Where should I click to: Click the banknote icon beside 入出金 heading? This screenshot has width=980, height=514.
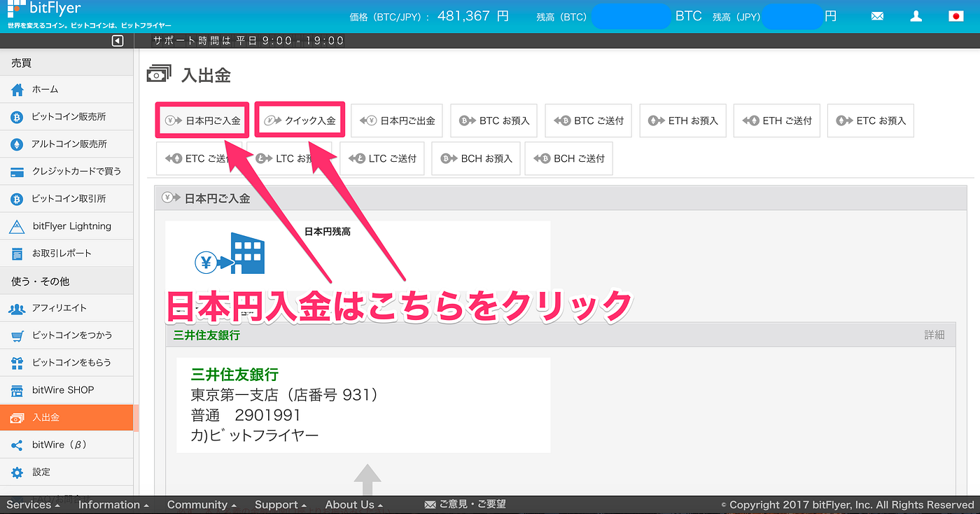[158, 74]
